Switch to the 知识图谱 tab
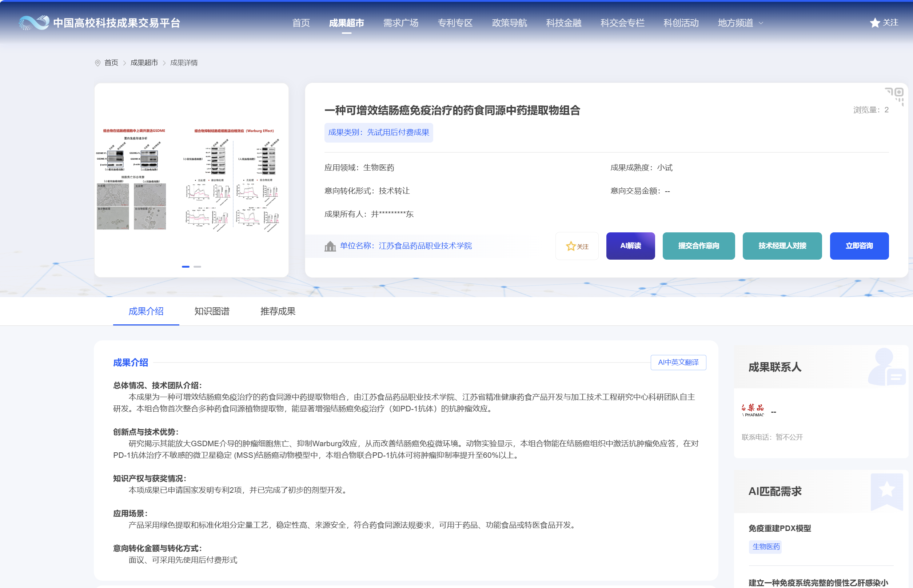Screen dimensions: 913x588 click(212, 311)
